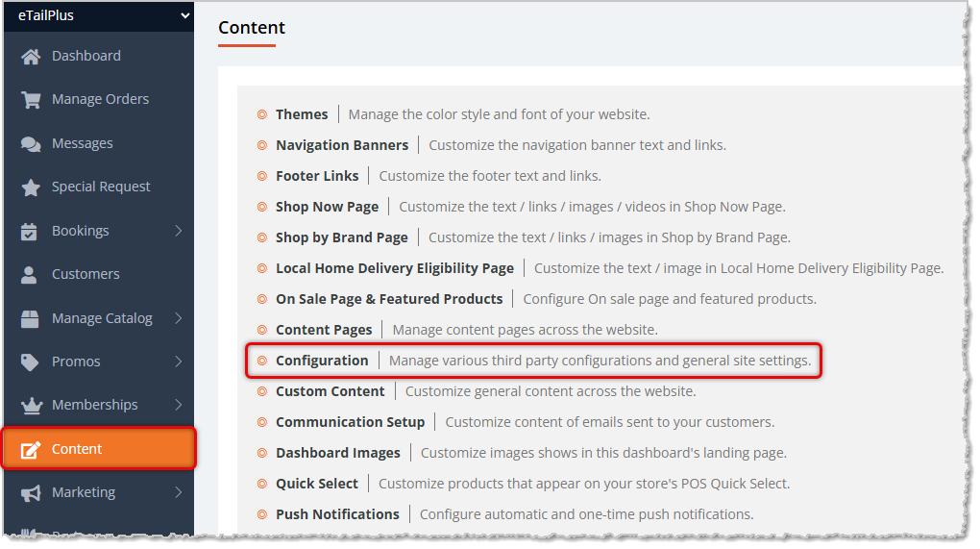Image resolution: width=980 pixels, height=549 pixels.
Task: Open the Dashboard Images link
Action: (x=338, y=453)
